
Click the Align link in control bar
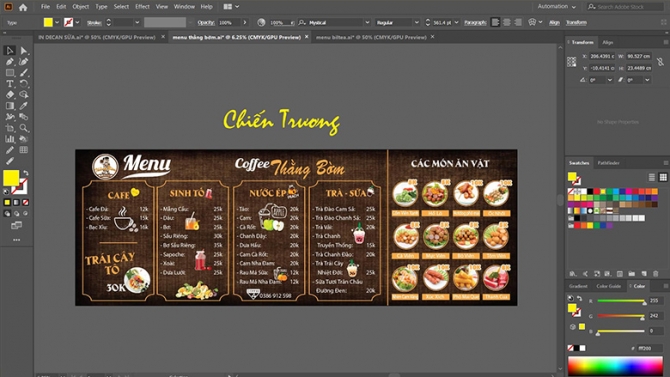[554, 22]
